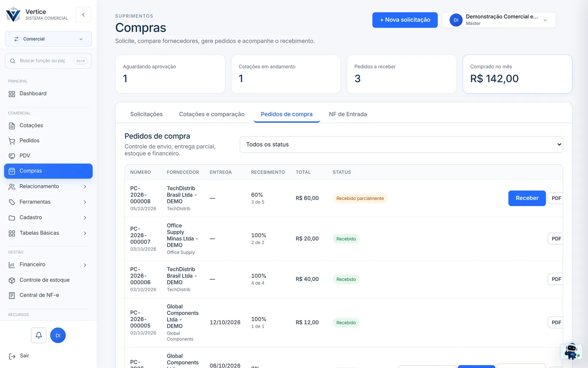The image size is (588, 368).
Task: Click the DI avatar in the sidebar footer
Action: click(x=58, y=335)
